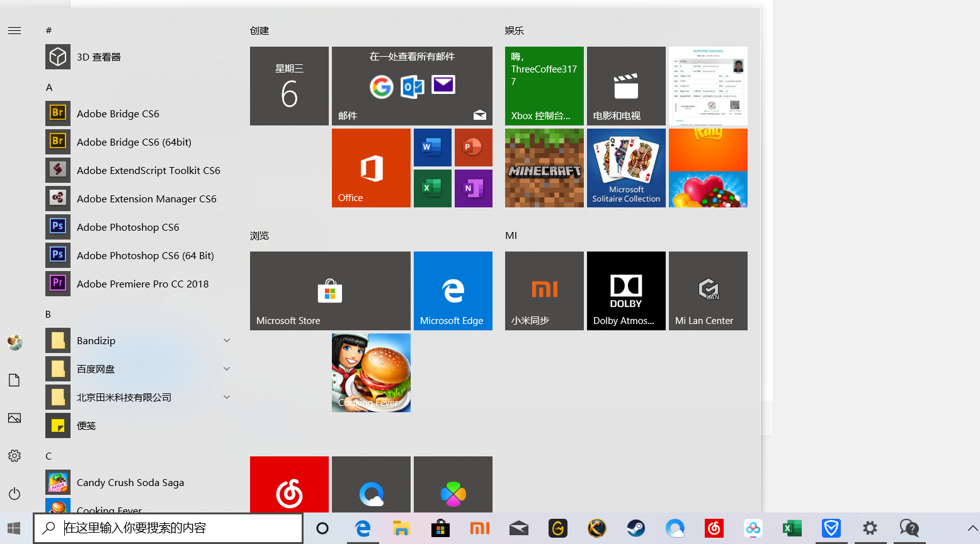The height and width of the screenshot is (544, 980).
Task: Launch Word from the small tile
Action: click(x=433, y=148)
